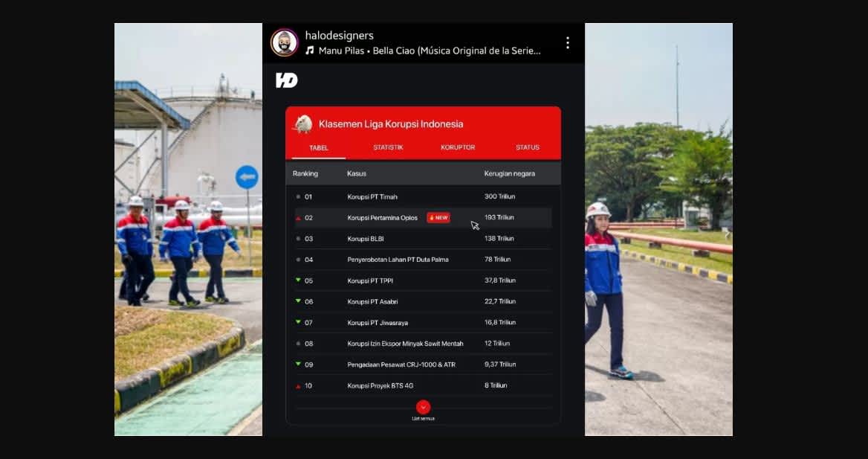
Task: Select the Korupsi PT Timah row
Action: coord(424,197)
